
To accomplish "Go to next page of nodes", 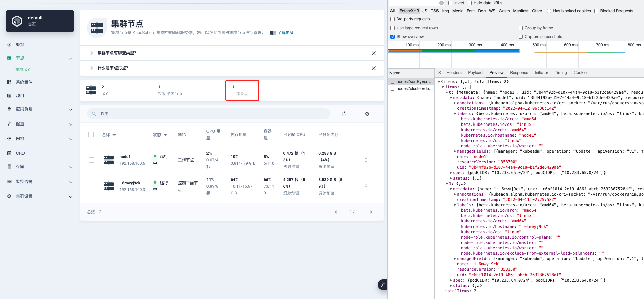I will coord(369,212).
